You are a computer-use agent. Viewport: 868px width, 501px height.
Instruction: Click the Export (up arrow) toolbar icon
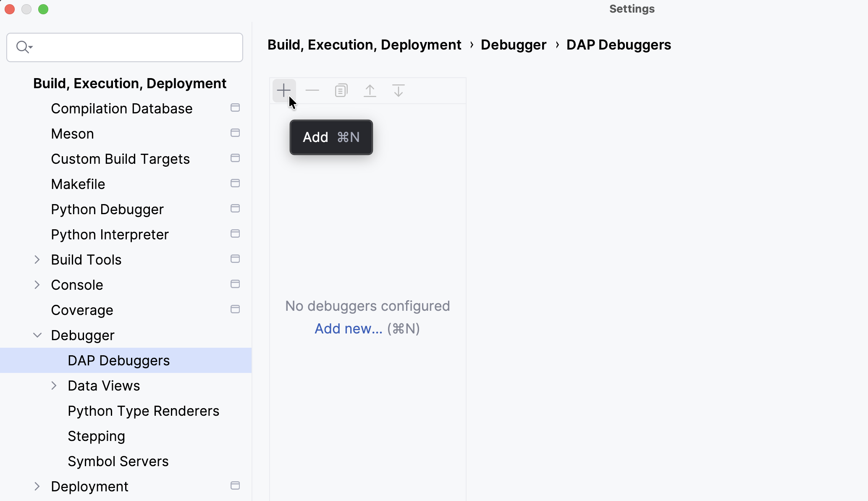click(370, 90)
